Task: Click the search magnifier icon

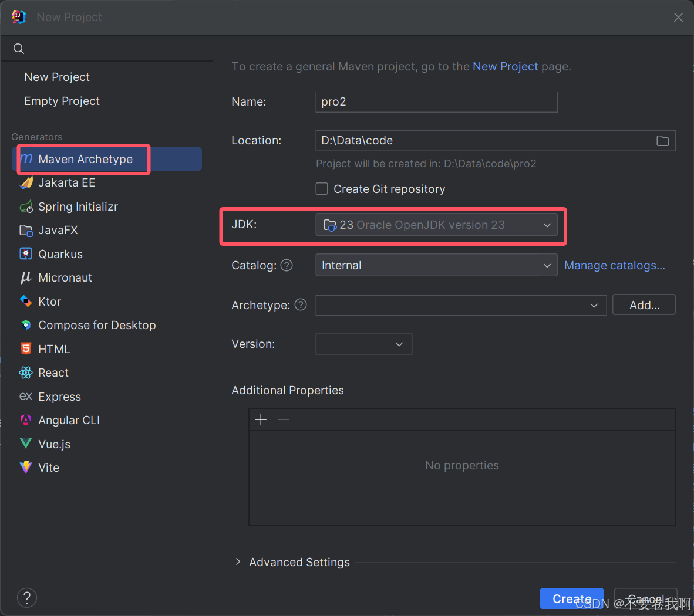Action: coord(19,49)
